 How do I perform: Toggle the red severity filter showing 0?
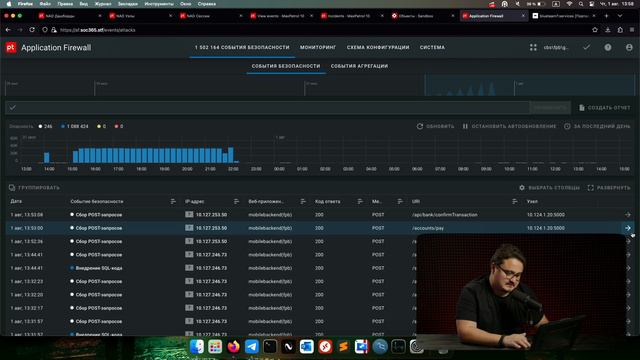(x=119, y=127)
